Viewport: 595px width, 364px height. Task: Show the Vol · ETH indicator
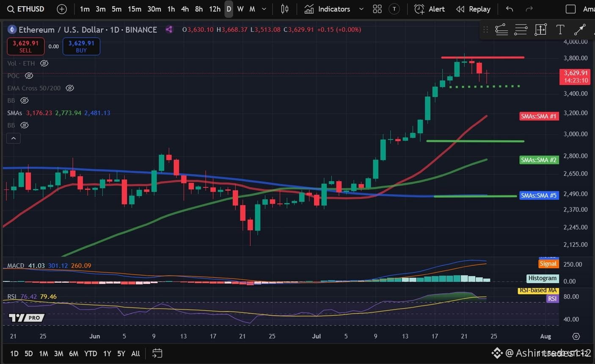(44, 63)
